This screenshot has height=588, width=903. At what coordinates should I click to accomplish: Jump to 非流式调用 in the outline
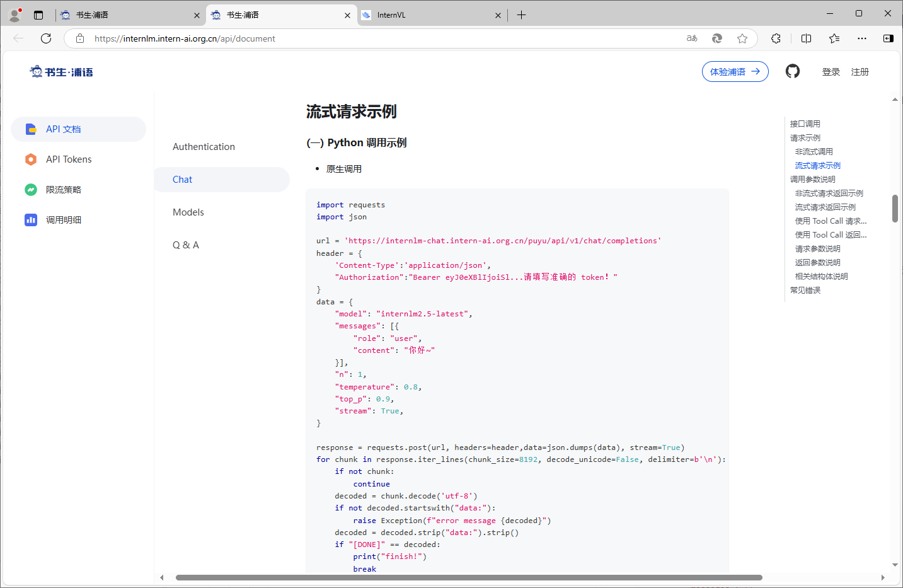pyautogui.click(x=814, y=152)
